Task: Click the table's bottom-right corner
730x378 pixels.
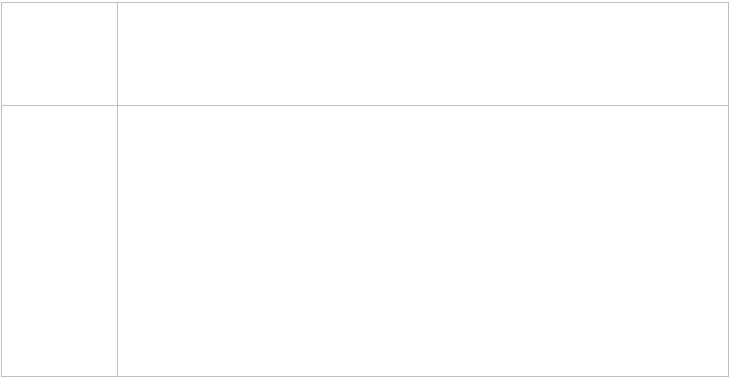Action: 728,376
